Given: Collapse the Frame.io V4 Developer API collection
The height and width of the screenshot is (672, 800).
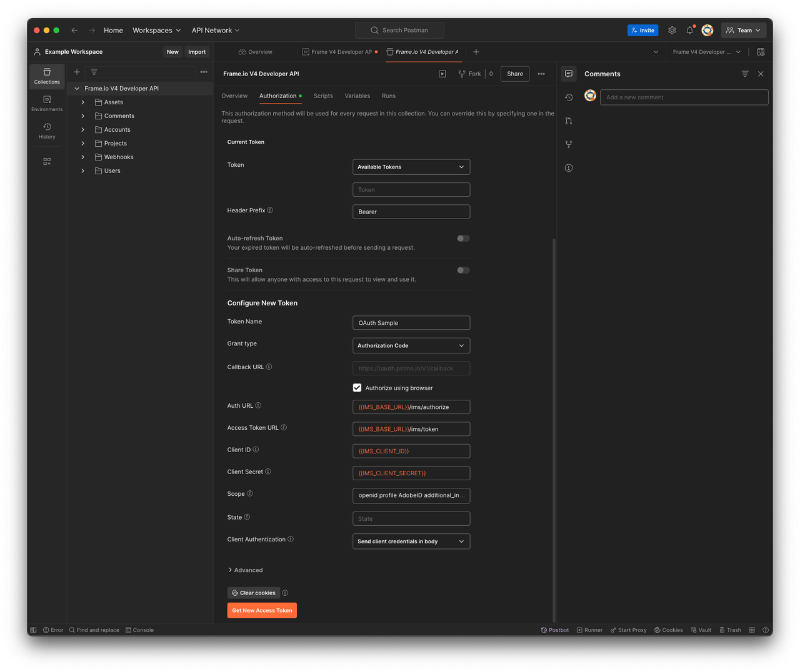Looking at the screenshot, I should tap(77, 89).
